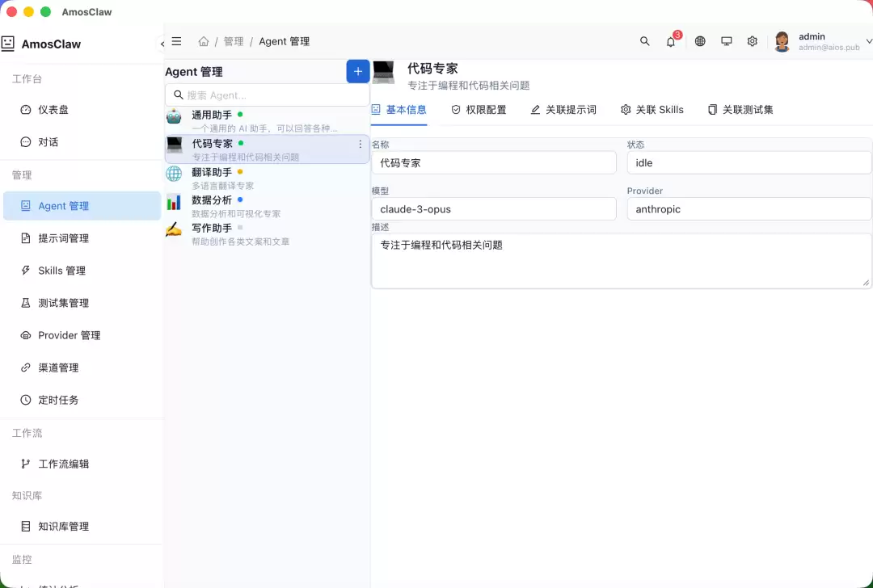Switch to 关联 Skills tab
Viewport: 873px width, 588px height.
tap(652, 110)
